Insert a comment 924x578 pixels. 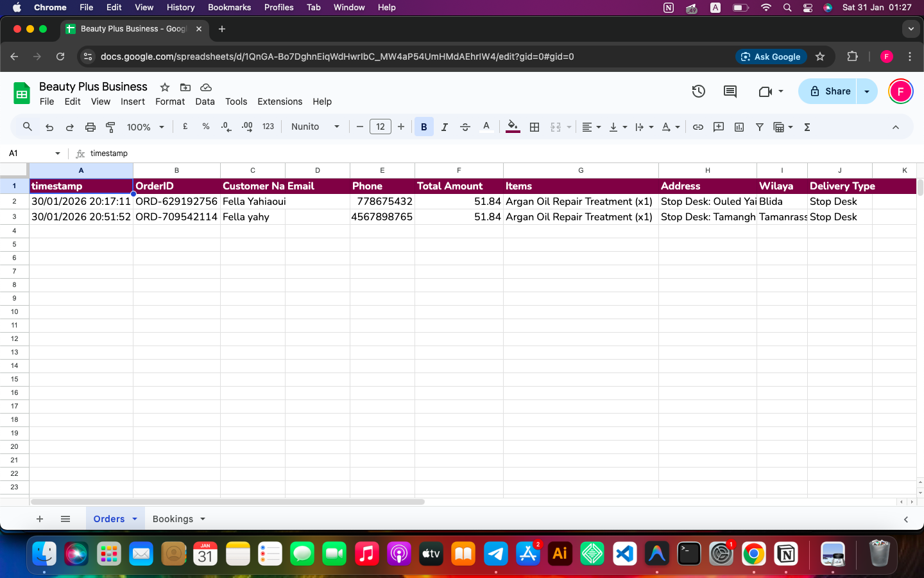[719, 127]
